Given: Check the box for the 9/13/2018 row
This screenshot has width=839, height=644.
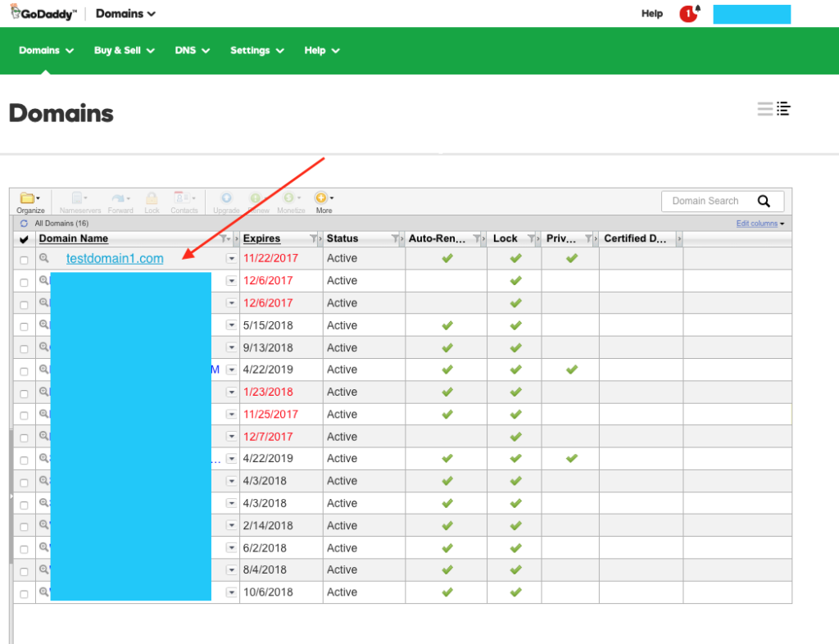Looking at the screenshot, I should 24,349.
